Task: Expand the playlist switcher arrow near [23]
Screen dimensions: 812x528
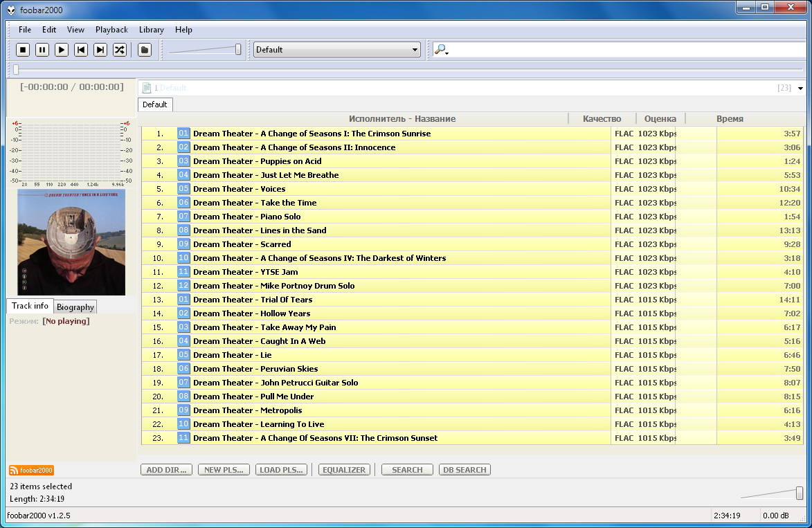Action: point(800,89)
